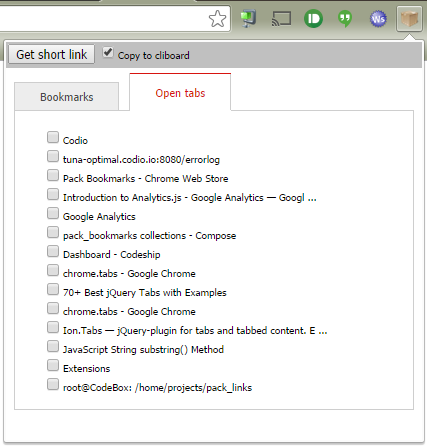Click the Pack Bookmarks box icon
The height and width of the screenshot is (446, 427).
point(409,19)
